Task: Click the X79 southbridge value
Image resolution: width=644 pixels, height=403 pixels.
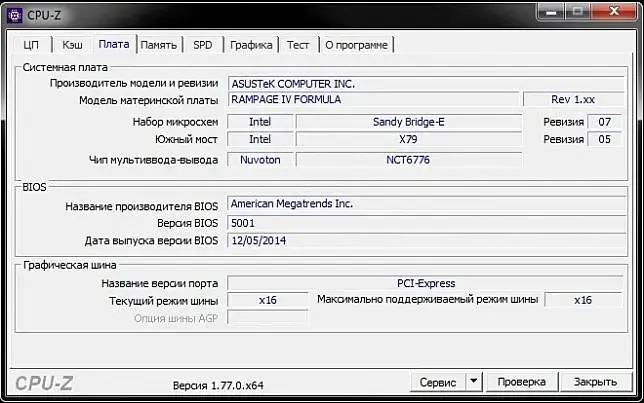Action: 409,139
